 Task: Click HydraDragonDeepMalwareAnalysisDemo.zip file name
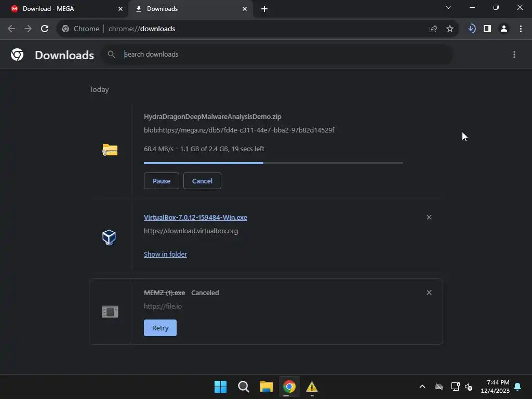pos(212,117)
